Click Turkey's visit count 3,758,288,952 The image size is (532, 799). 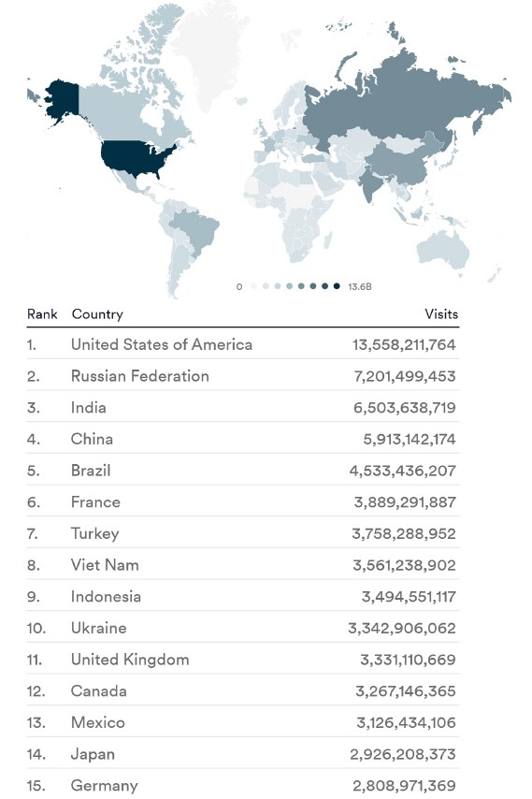404,533
